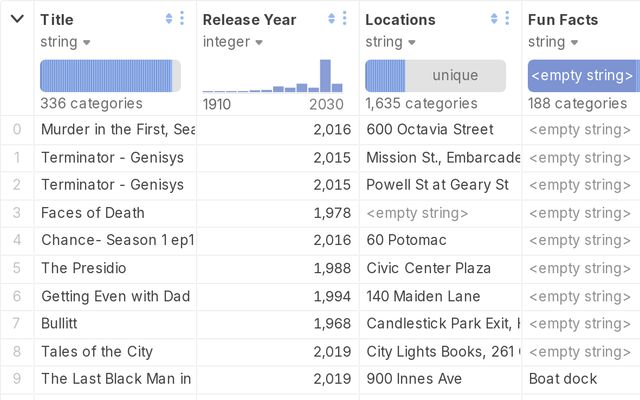Select the empty string bar in Fun Facts

(x=583, y=76)
